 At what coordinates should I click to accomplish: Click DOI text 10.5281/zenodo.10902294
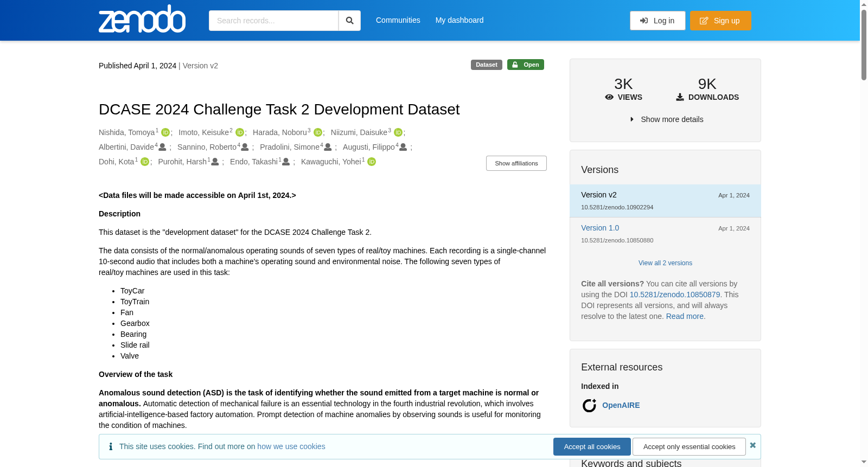pyautogui.click(x=617, y=207)
